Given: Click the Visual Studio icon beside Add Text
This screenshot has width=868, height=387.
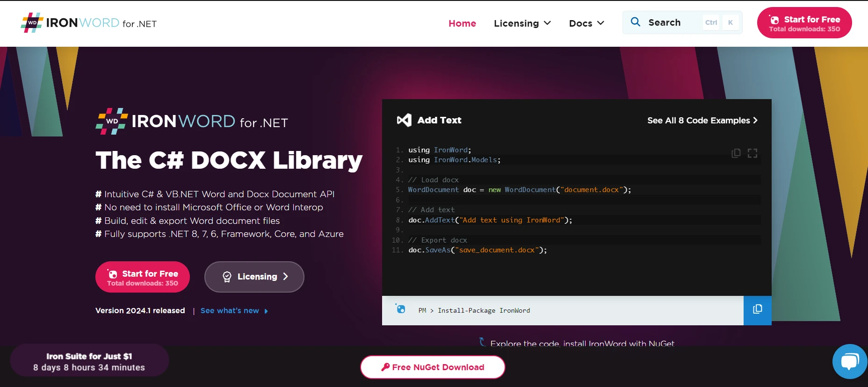Looking at the screenshot, I should point(404,120).
